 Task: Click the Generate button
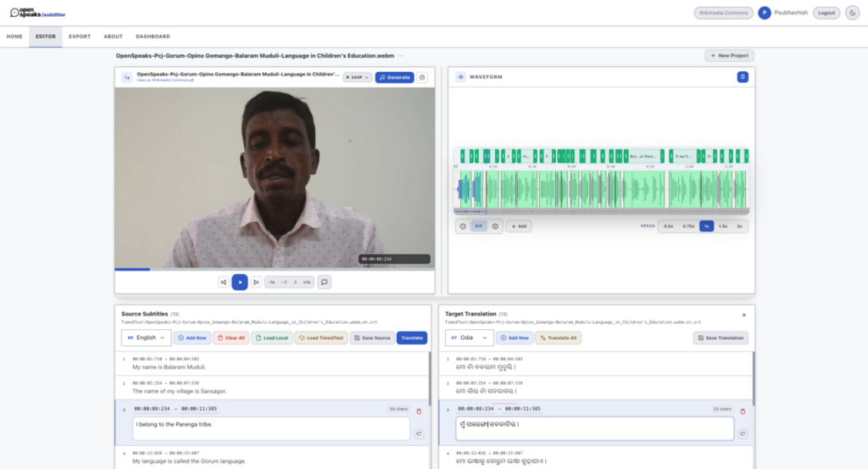(x=394, y=77)
